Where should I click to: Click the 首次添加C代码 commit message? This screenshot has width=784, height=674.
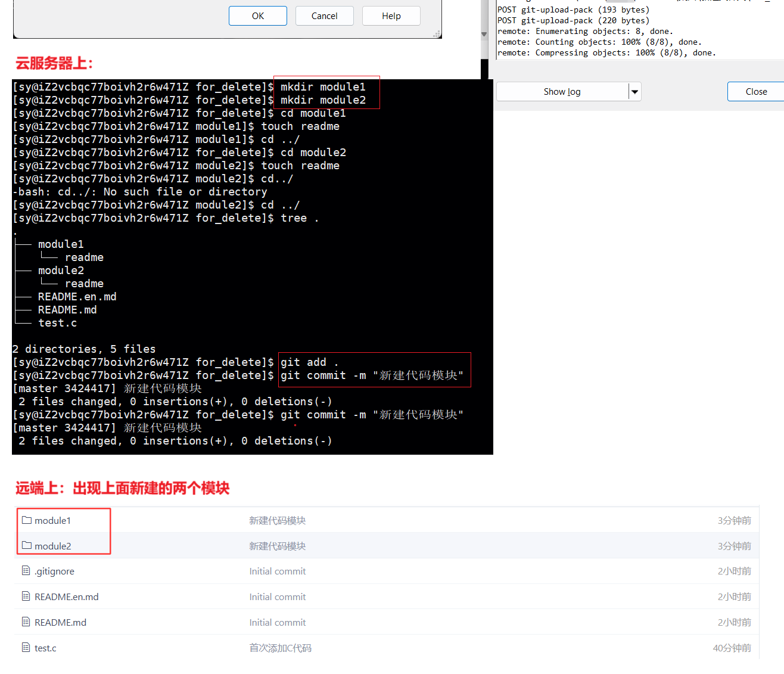[x=280, y=648]
